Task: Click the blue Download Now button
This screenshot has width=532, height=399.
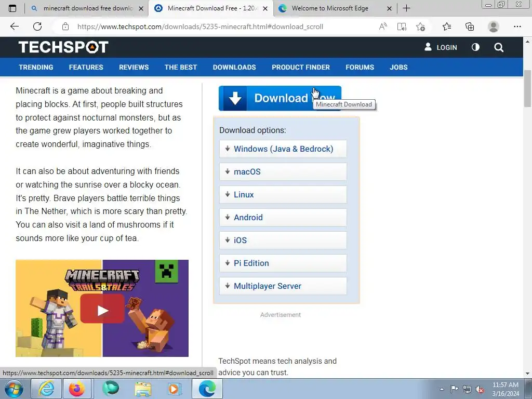Action: point(280,98)
